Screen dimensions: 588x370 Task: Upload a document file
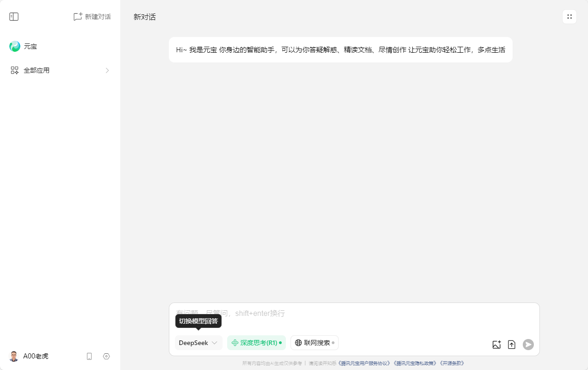(511, 345)
